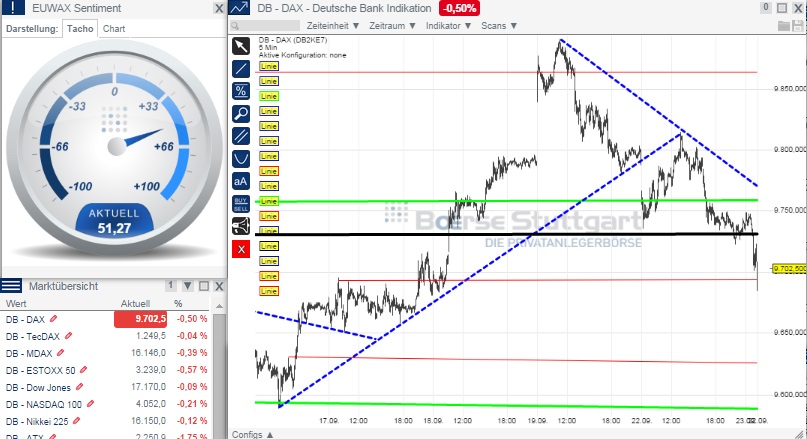807x439 pixels.
Task: Select the parallel lines channel tool
Action: pyautogui.click(x=241, y=136)
